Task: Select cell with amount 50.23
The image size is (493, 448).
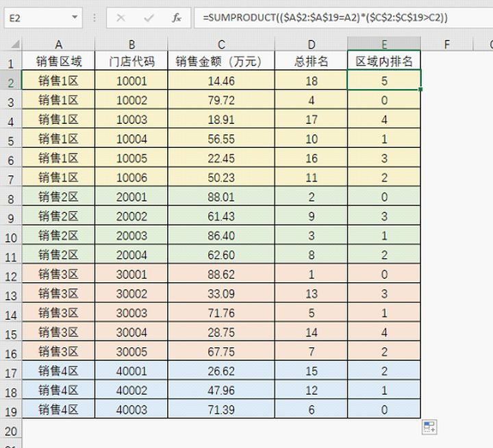Action: coord(221,177)
